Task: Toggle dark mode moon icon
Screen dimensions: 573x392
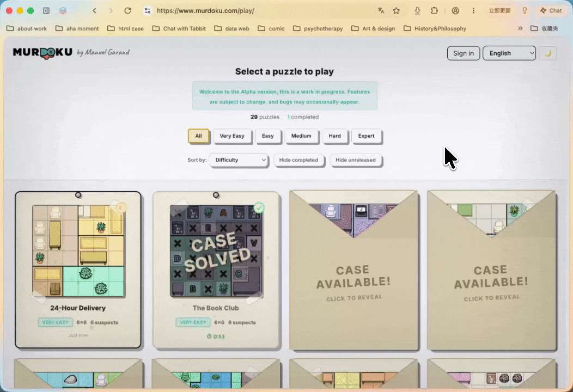Action: point(547,53)
